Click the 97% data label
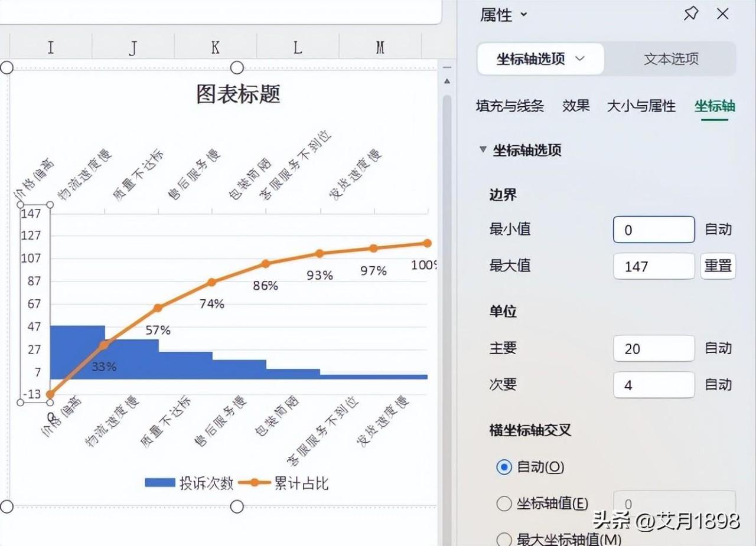 373,271
